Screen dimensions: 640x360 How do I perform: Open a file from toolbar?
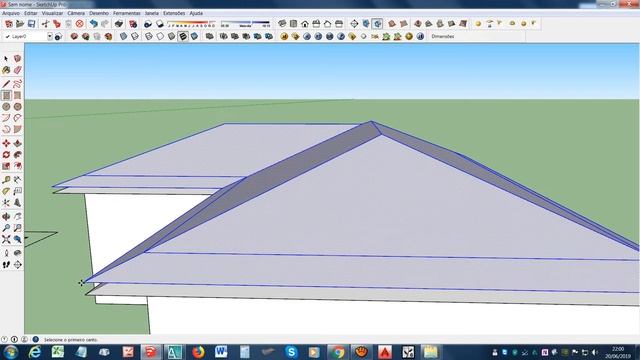tap(20, 24)
